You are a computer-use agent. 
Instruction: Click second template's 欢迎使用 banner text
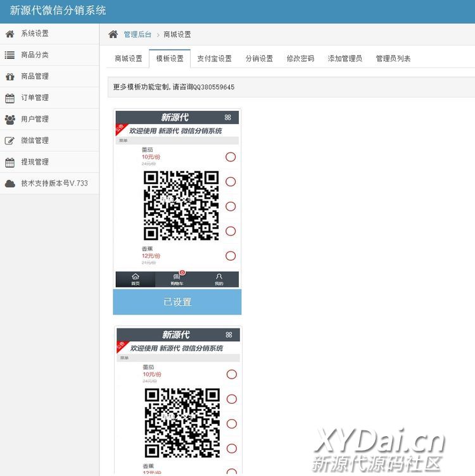tap(177, 348)
